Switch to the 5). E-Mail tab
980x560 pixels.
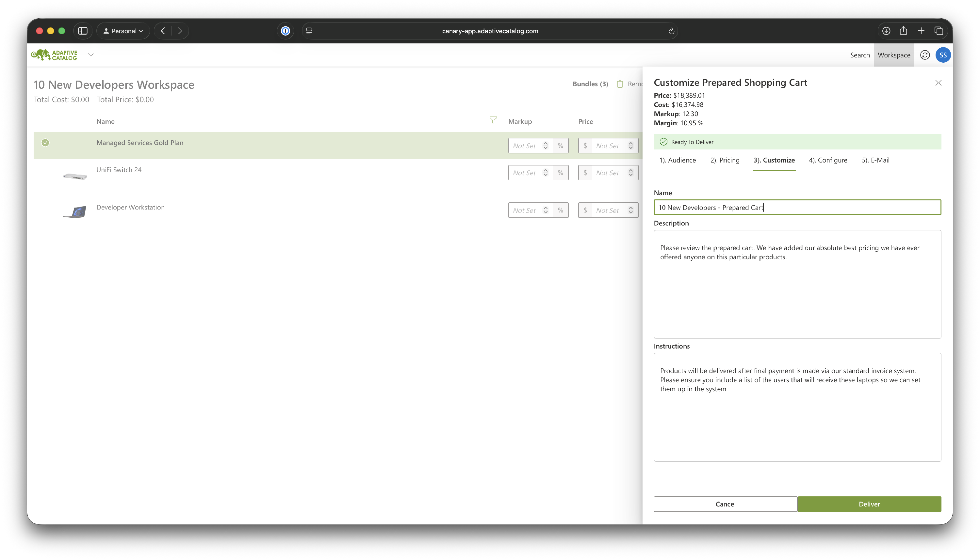pos(875,160)
